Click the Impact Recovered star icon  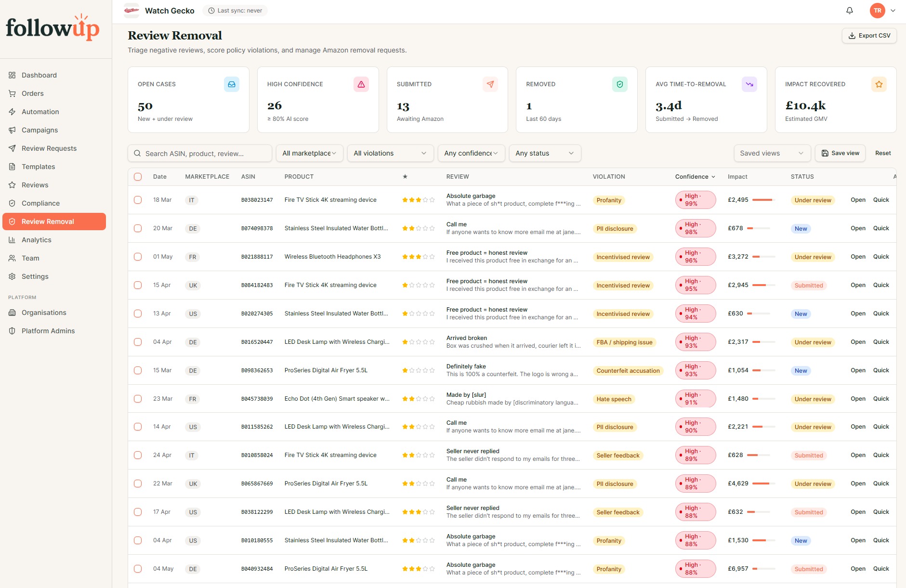(x=879, y=84)
